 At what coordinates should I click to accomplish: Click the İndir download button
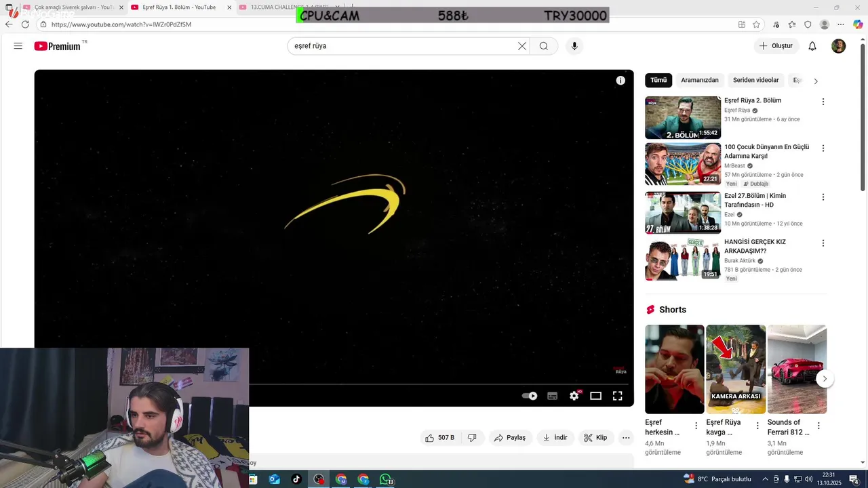pos(555,438)
